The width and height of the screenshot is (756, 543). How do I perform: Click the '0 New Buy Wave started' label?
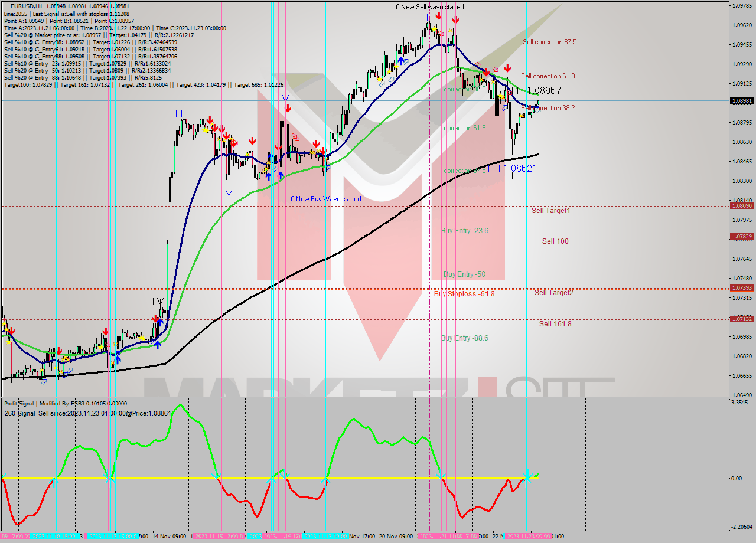325,199
